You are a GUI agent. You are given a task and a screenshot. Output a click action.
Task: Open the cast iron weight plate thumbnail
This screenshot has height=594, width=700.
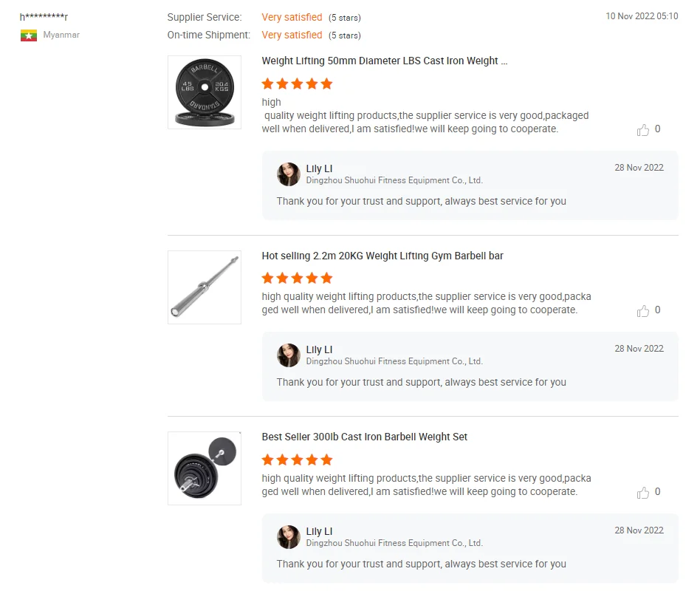(205, 92)
